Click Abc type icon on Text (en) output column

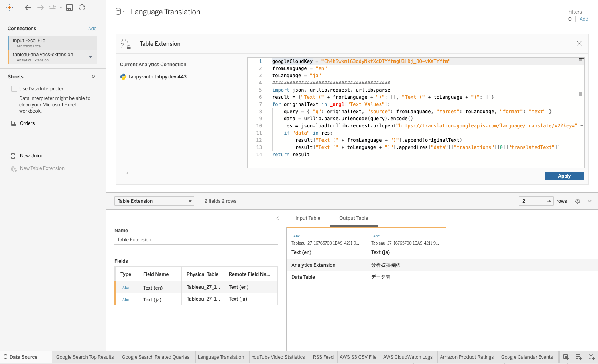[x=297, y=236]
